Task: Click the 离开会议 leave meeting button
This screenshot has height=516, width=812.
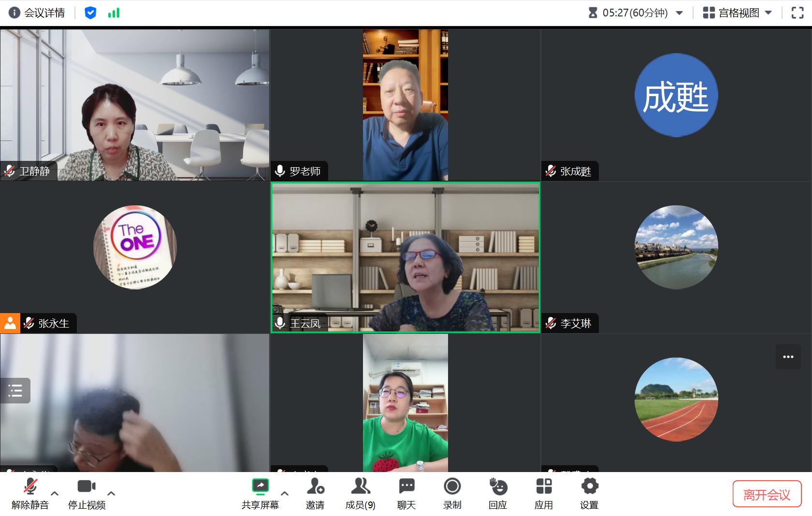Action: [x=767, y=494]
